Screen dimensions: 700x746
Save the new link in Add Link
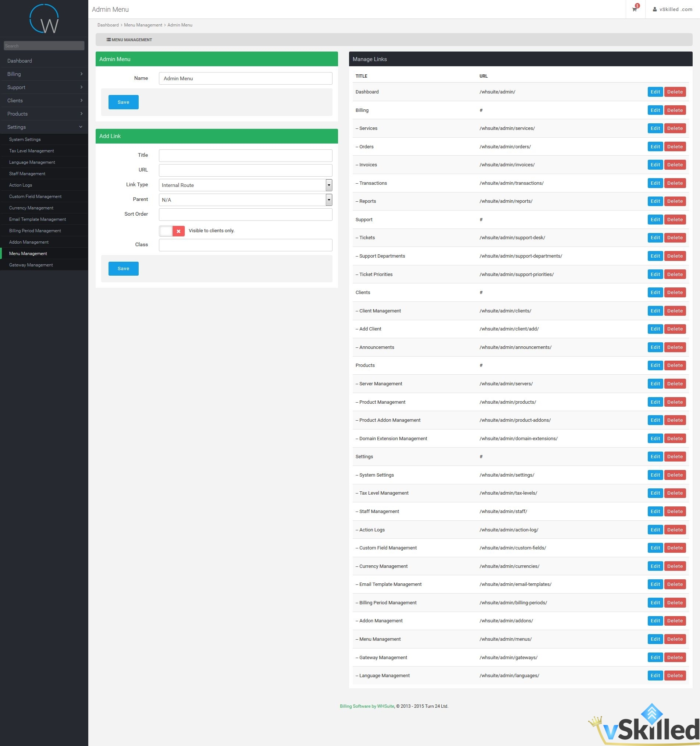tap(124, 269)
